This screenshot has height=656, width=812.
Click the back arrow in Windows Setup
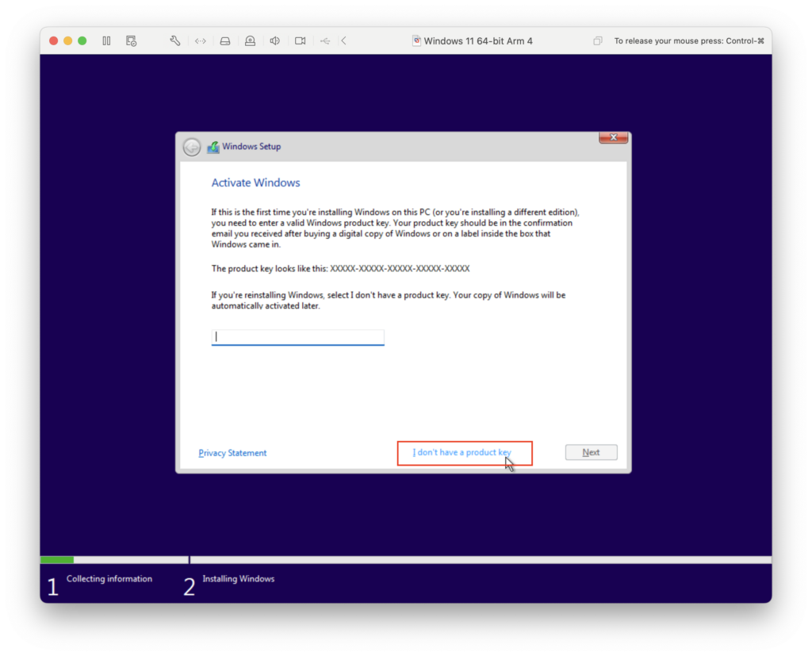[192, 148]
